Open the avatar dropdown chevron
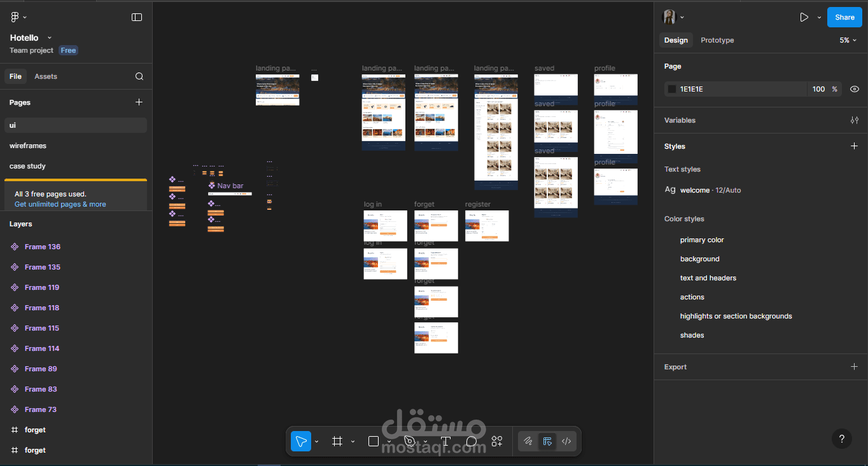 point(682,17)
